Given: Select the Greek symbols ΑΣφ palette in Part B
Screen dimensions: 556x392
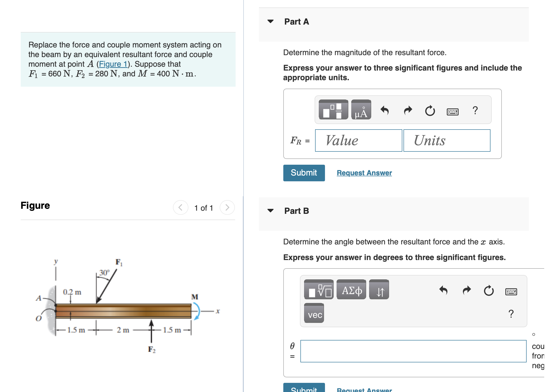Looking at the screenshot, I should click(351, 290).
